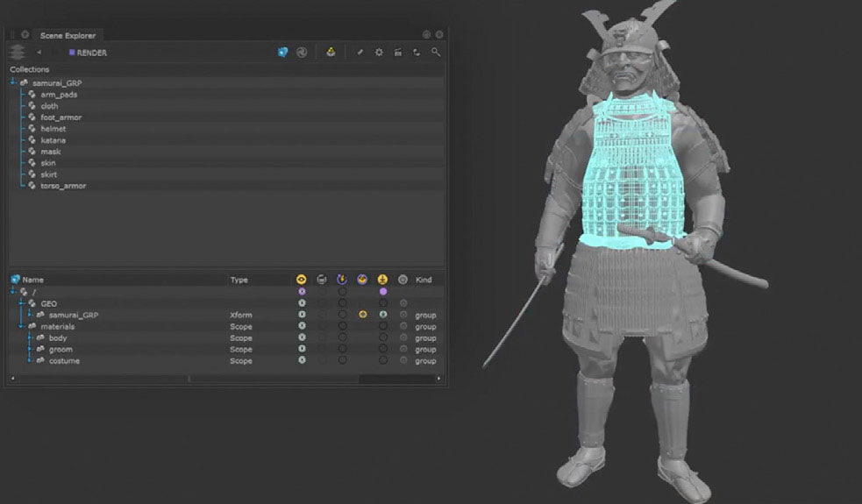This screenshot has width=862, height=504.
Task: Click the Collections section label
Action: pyautogui.click(x=30, y=69)
